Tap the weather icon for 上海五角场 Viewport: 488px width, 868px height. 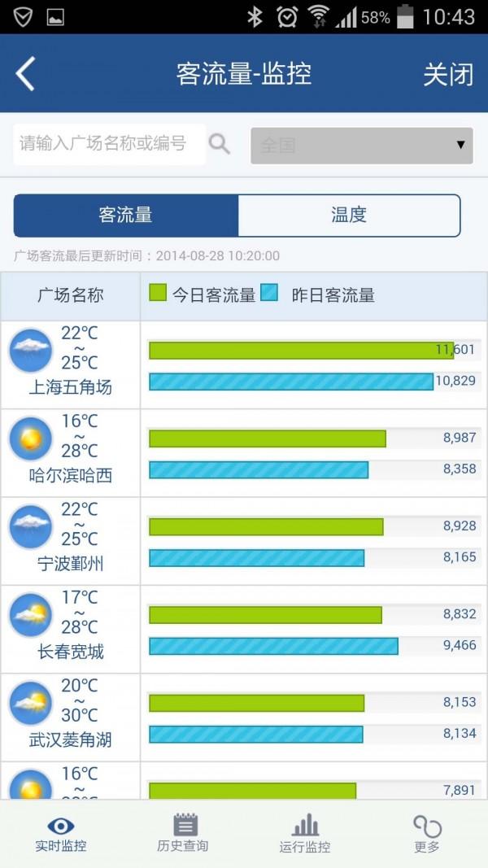tap(29, 349)
